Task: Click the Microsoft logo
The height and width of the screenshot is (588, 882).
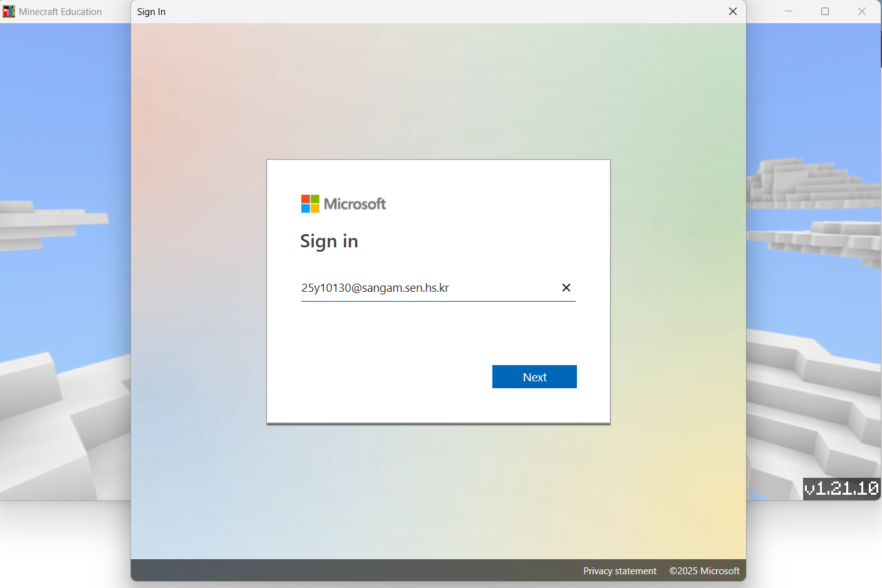Action: (x=343, y=204)
